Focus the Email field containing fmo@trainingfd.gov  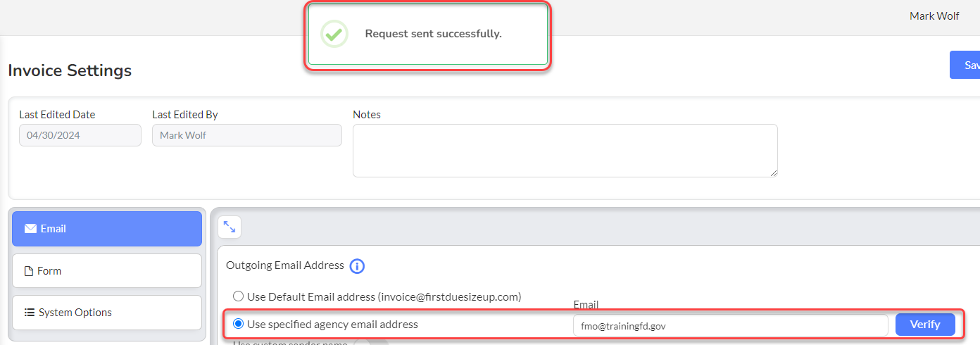click(731, 325)
